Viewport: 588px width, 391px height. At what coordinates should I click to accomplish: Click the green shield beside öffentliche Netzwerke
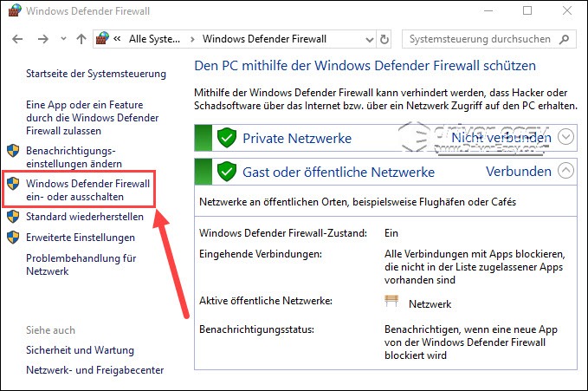click(226, 171)
